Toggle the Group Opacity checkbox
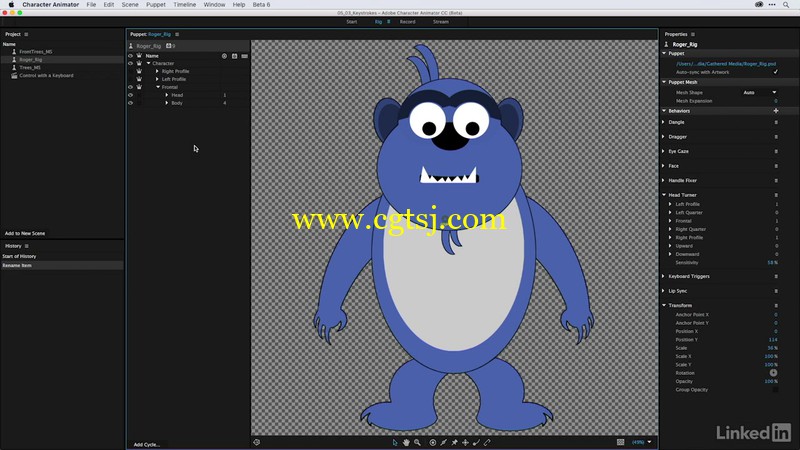Screen dimensions: 800x450 tap(776, 390)
